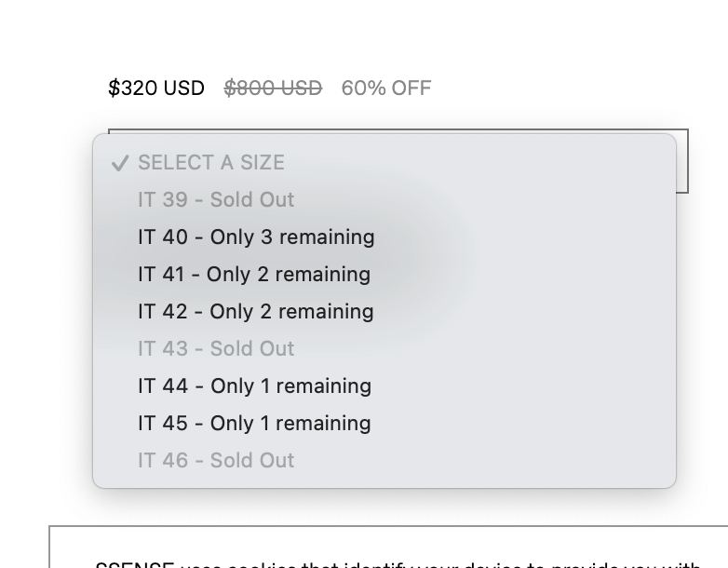Image resolution: width=728 pixels, height=568 pixels.
Task: Click empty space right of 60% OFF
Action: coord(559,88)
